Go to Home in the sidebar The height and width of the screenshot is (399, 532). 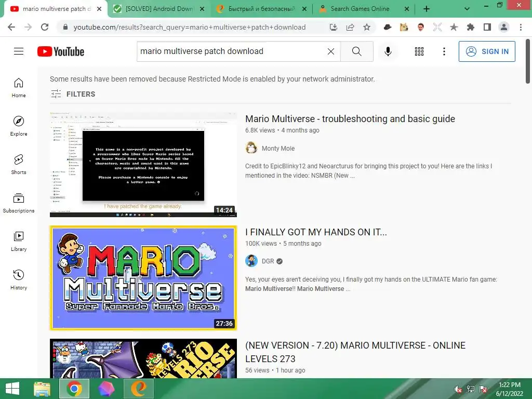pyautogui.click(x=19, y=88)
